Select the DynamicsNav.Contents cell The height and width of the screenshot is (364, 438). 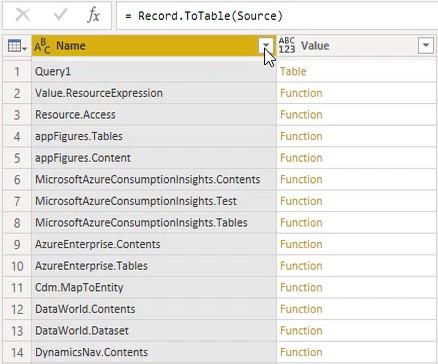pos(154,352)
